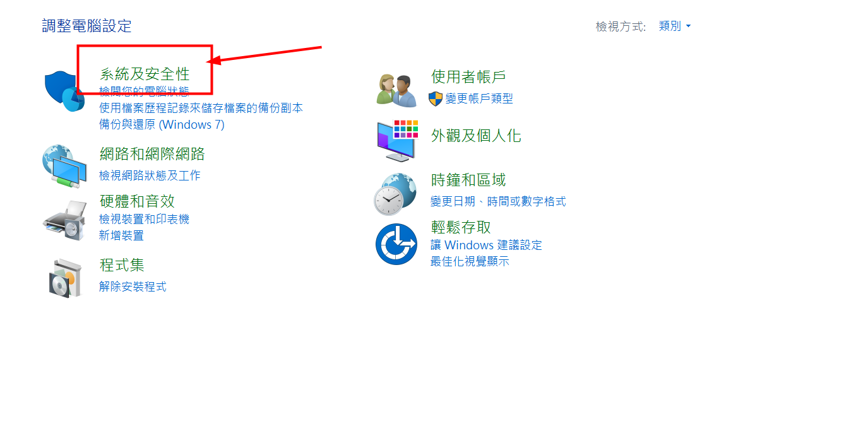The height and width of the screenshot is (431, 868).
Task: Click 備份與還原 (Windows 7) link
Action: (162, 124)
